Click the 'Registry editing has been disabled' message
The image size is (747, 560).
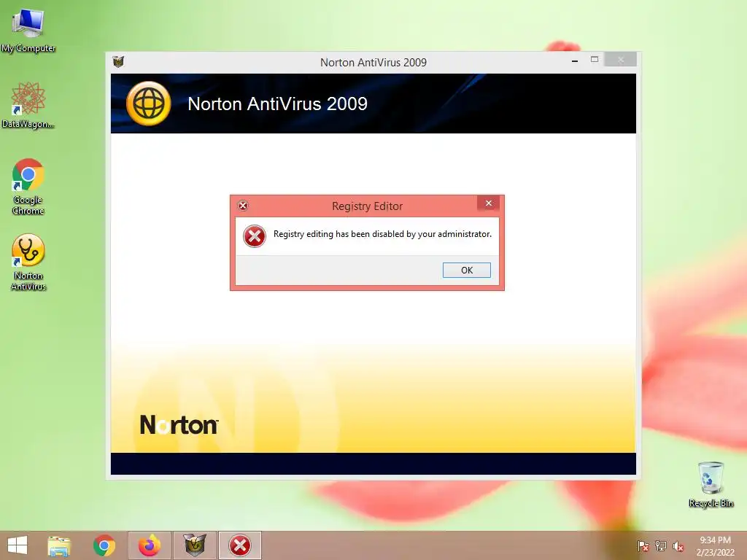pyautogui.click(x=382, y=234)
